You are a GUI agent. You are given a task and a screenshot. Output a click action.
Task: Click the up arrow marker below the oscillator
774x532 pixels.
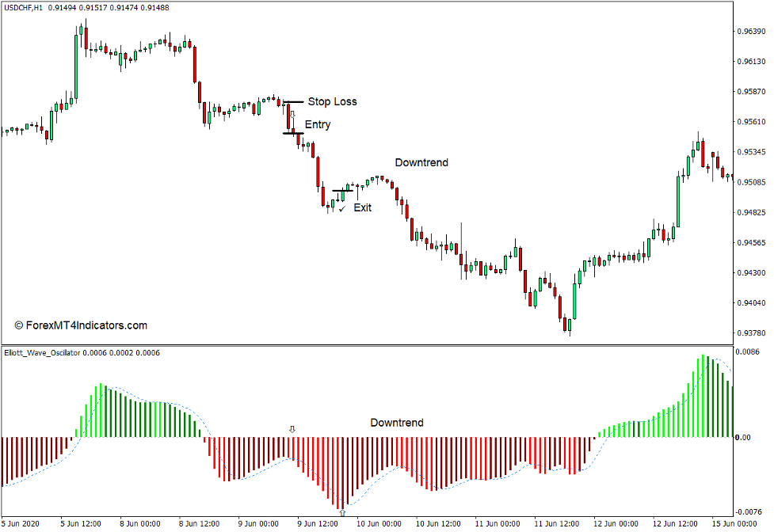[x=342, y=511]
